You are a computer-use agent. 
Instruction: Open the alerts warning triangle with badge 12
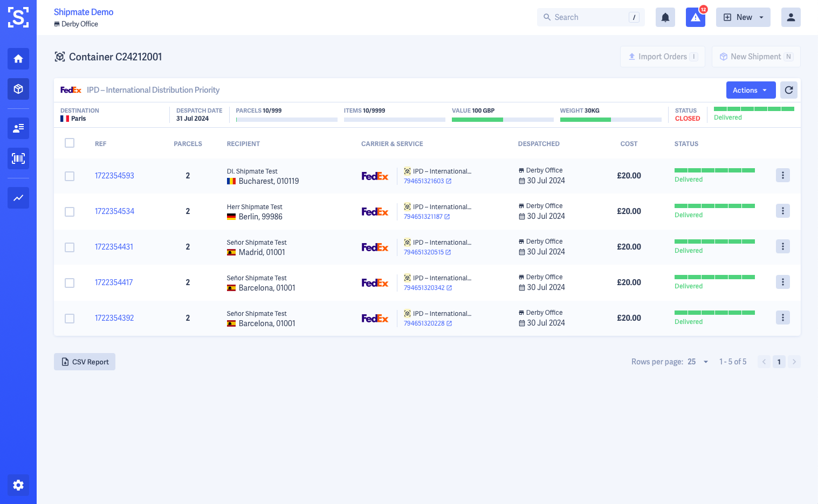[696, 17]
